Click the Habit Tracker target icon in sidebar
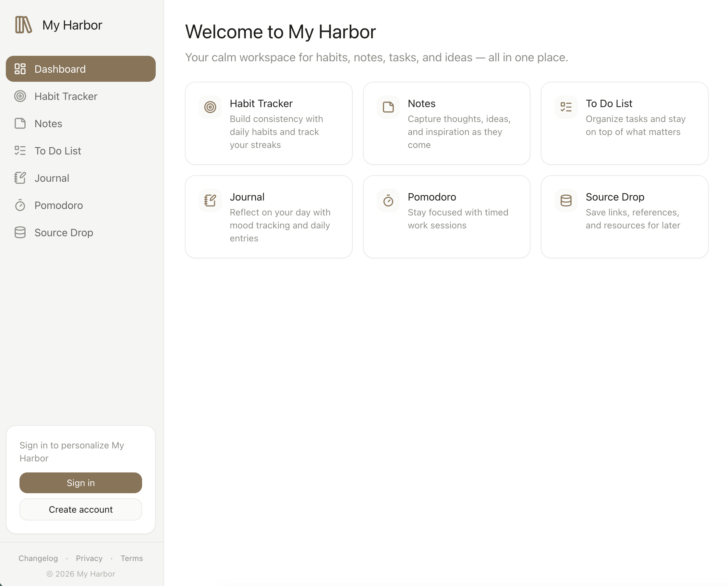Screen dimensions: 728x586 click(x=20, y=96)
